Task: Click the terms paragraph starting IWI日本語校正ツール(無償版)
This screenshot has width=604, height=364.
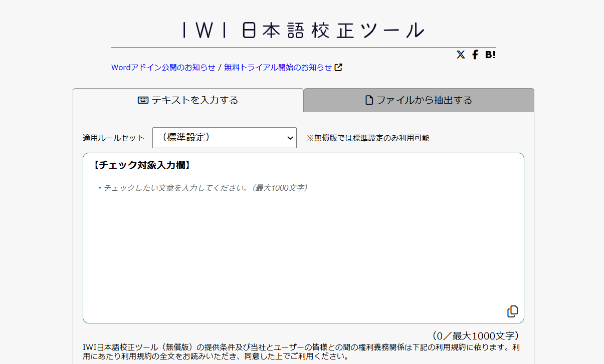Action: 301,352
